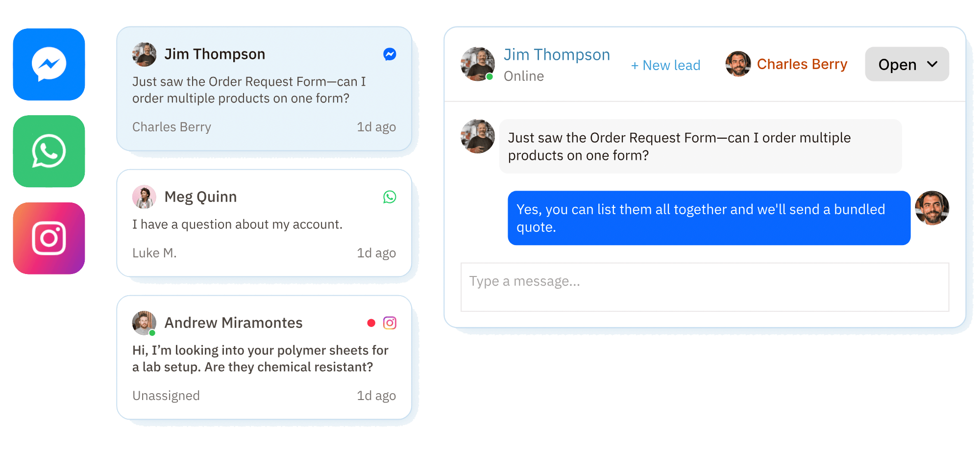980x451 pixels.
Task: Click the green WhatsApp channel icon
Action: [x=49, y=151]
